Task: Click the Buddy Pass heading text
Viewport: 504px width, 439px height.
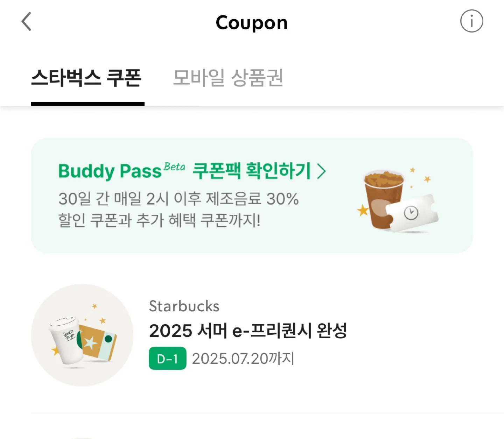Action: [110, 171]
